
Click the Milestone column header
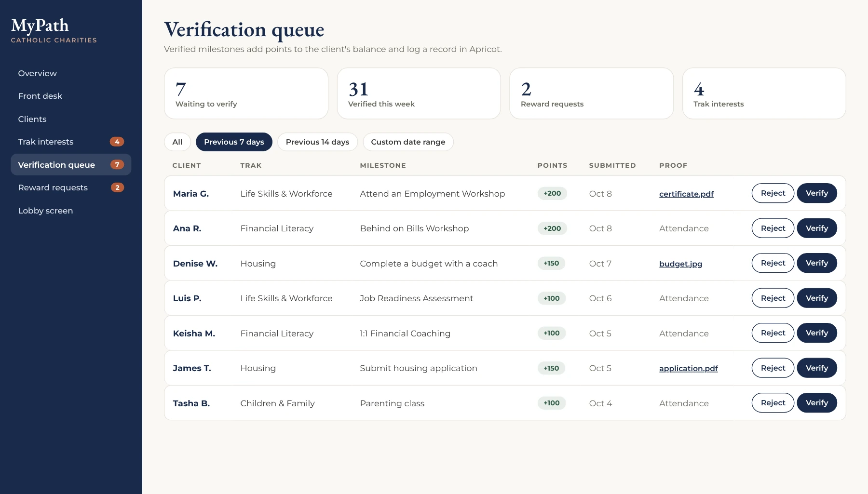point(383,165)
